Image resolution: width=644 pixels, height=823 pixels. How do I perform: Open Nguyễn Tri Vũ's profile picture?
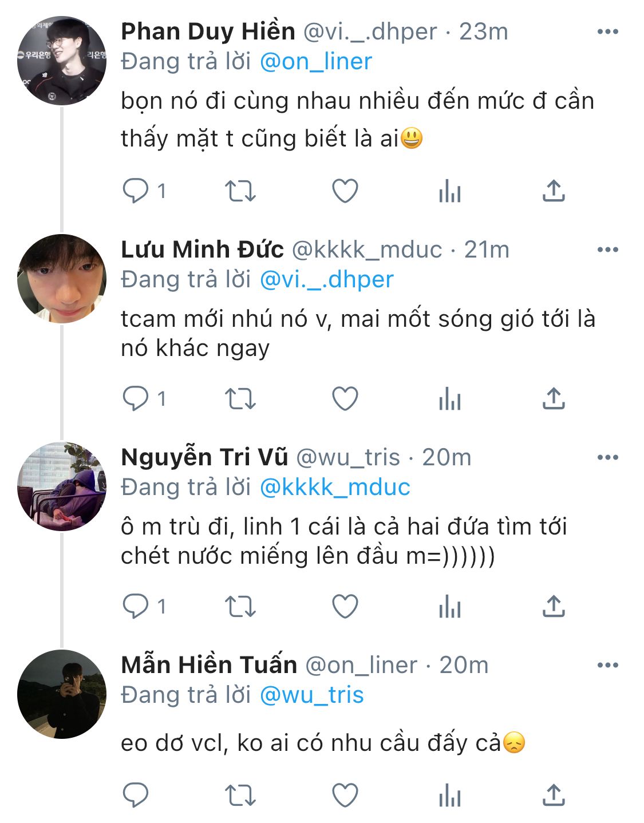(62, 486)
